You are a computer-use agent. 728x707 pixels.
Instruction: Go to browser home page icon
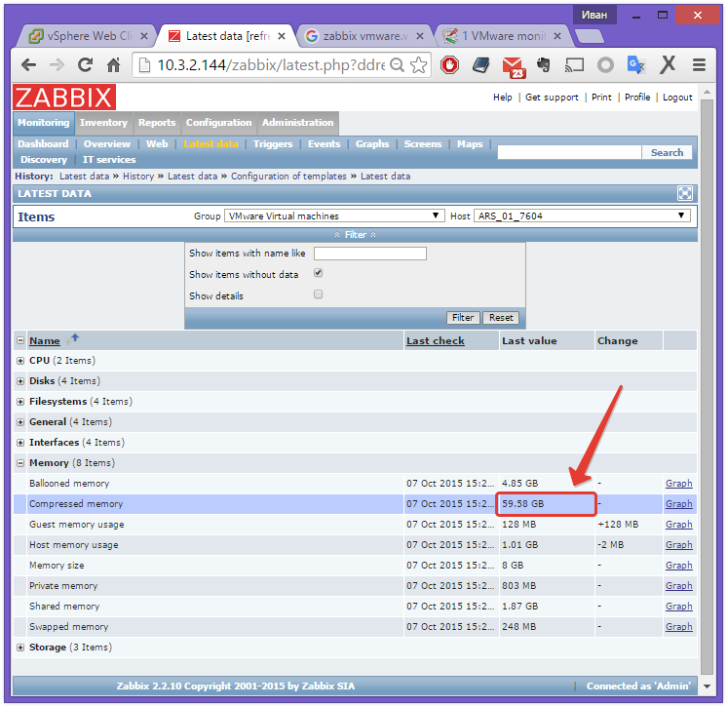[x=113, y=65]
